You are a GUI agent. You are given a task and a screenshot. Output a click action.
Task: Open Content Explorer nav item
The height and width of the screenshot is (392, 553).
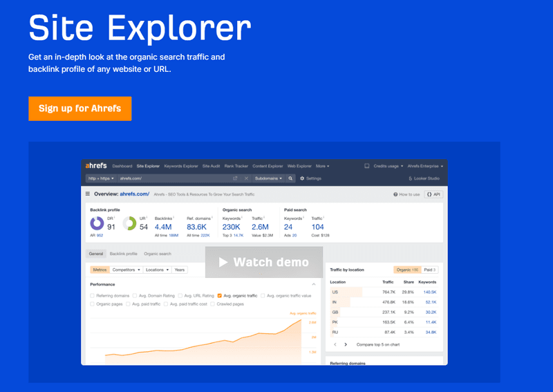[x=268, y=166]
